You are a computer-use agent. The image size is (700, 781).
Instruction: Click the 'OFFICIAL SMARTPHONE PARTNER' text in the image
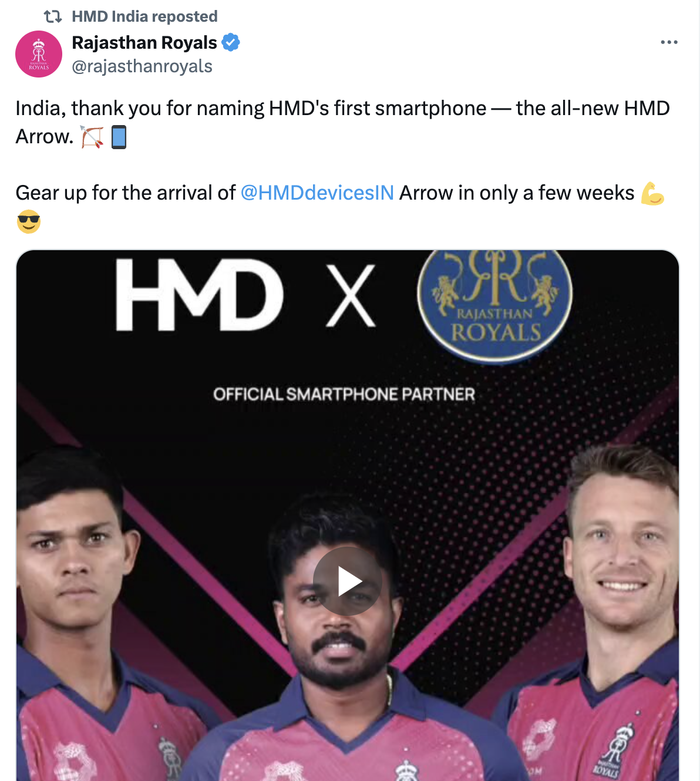point(344,394)
